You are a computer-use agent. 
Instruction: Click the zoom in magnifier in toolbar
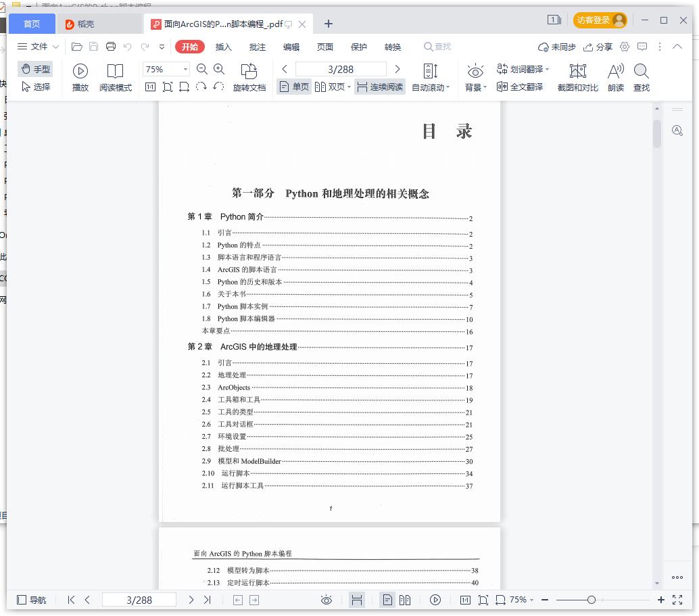219,69
